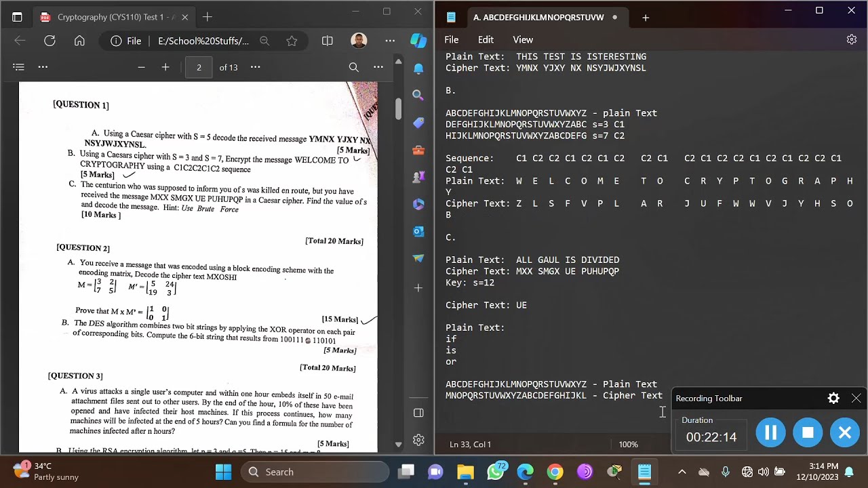This screenshot has width=868, height=488.
Task: Open Notepad Edit menu
Action: (486, 39)
